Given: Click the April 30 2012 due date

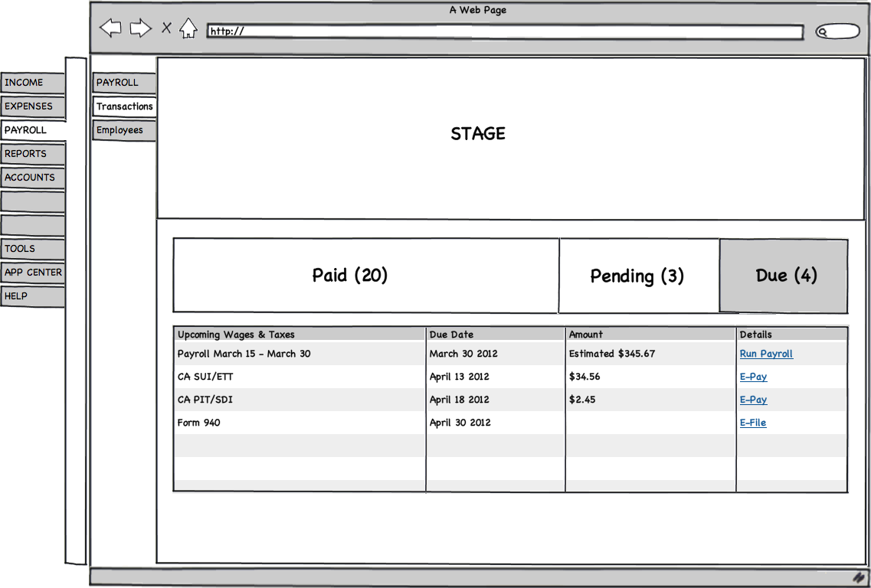Looking at the screenshot, I should pos(460,423).
